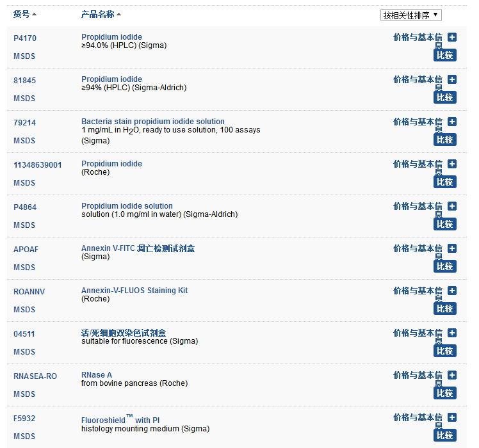The height and width of the screenshot is (448, 479).
Task: Sort by 货号 column header
Action: coord(25,14)
